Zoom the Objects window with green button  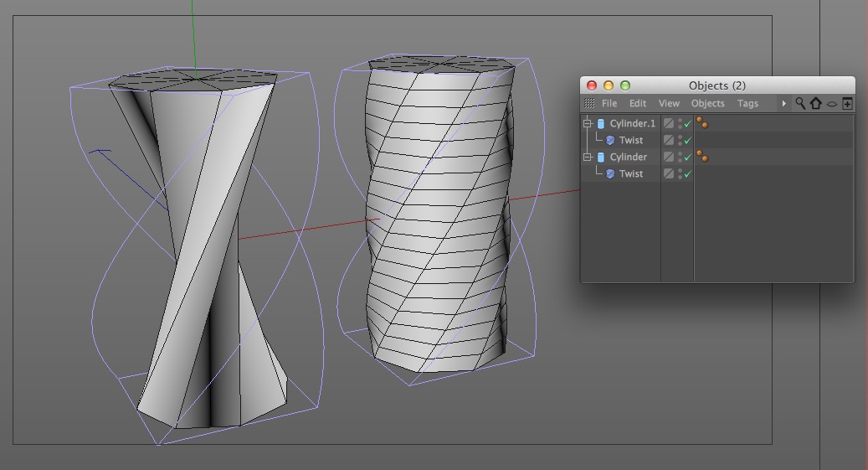tap(625, 85)
